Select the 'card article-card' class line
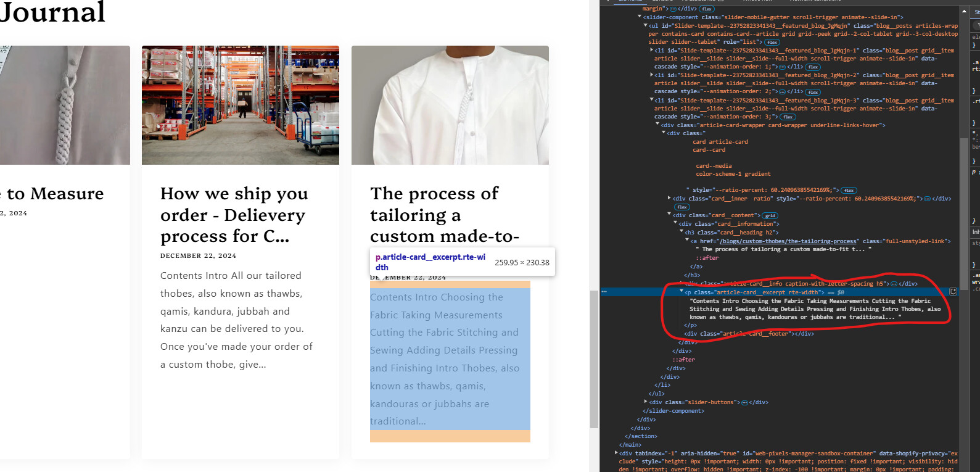The image size is (980, 472). (720, 142)
